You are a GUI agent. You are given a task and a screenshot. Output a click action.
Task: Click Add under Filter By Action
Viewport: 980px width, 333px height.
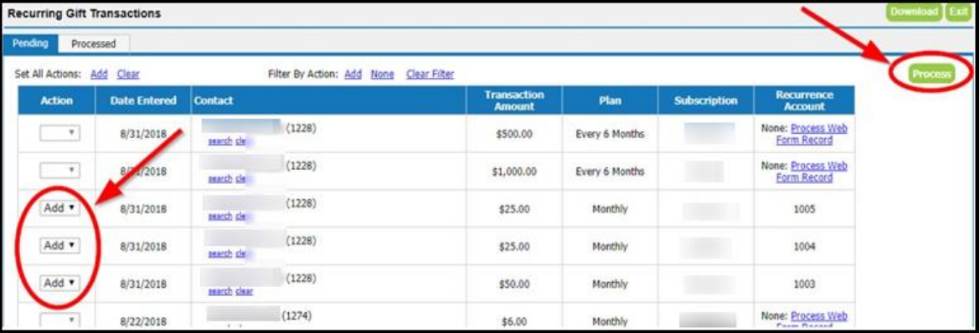[353, 74]
